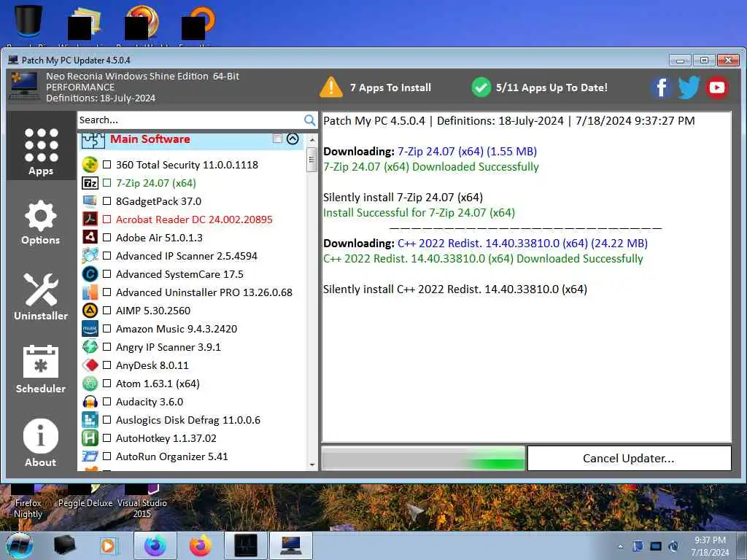This screenshot has height=560, width=747.
Task: Open media player taskbar icon
Action: [x=108, y=545]
